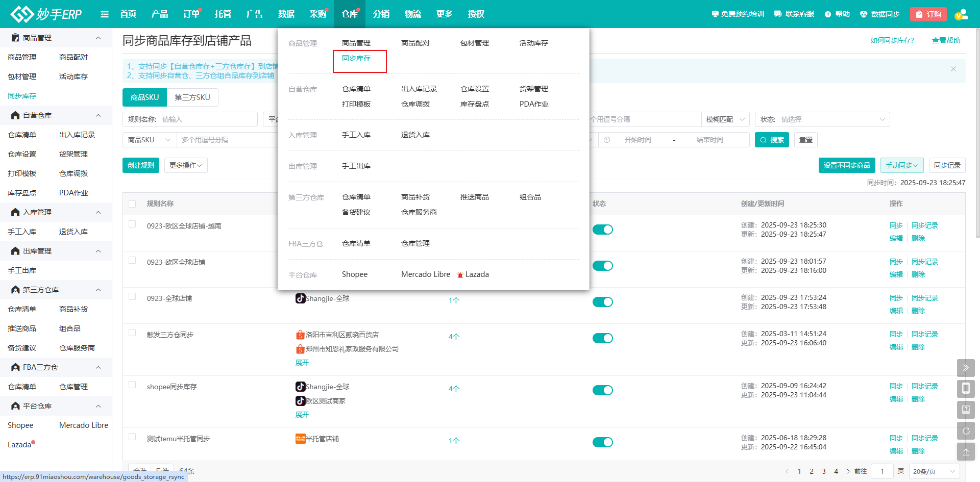This screenshot has height=482, width=980.
Task: Switch to the 第三方SKU tab
Action: pos(192,97)
